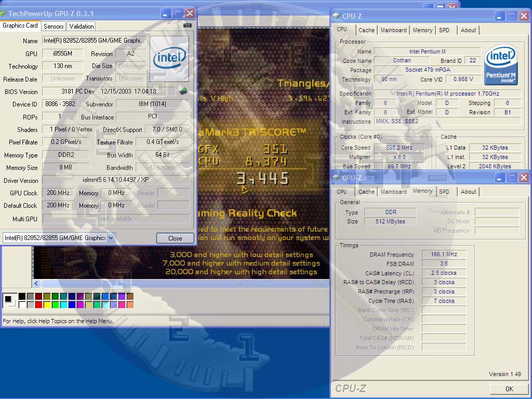
Task: Pick the cyan palette swatch
Action: click(64, 304)
